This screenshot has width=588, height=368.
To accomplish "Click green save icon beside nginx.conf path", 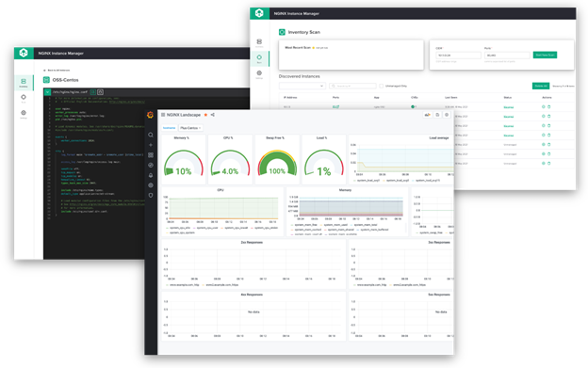I will point(93,91).
